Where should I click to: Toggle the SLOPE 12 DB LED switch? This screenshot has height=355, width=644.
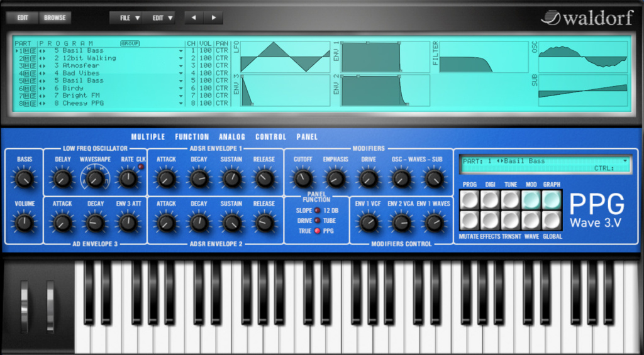(317, 210)
